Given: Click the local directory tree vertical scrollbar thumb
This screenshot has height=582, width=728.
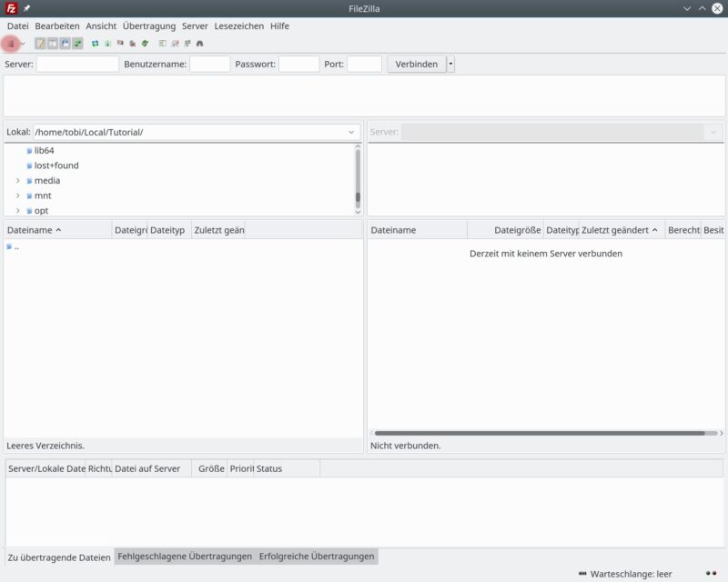Looking at the screenshot, I should click(358, 196).
